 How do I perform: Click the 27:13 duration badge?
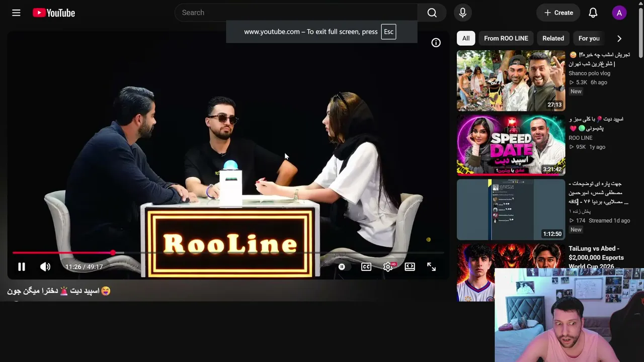point(554,105)
